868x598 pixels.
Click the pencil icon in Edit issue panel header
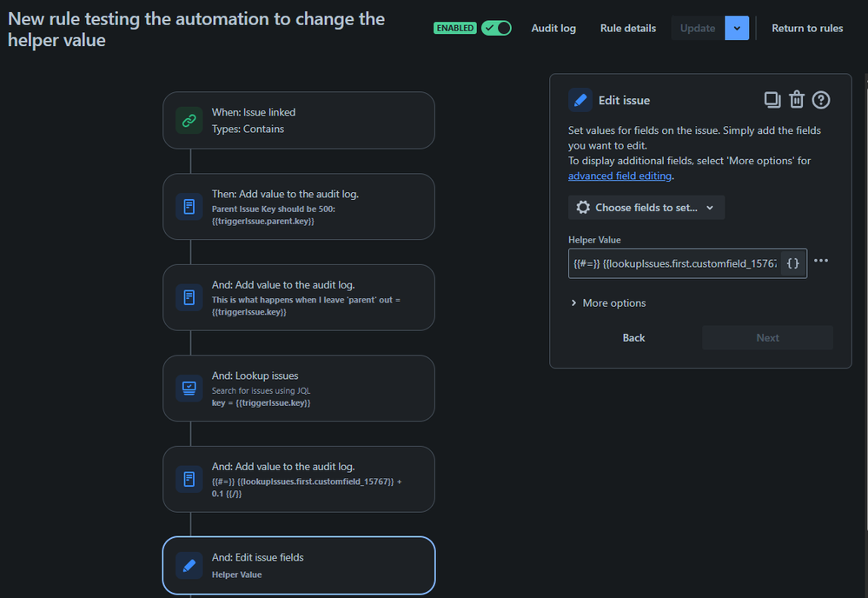coord(580,100)
